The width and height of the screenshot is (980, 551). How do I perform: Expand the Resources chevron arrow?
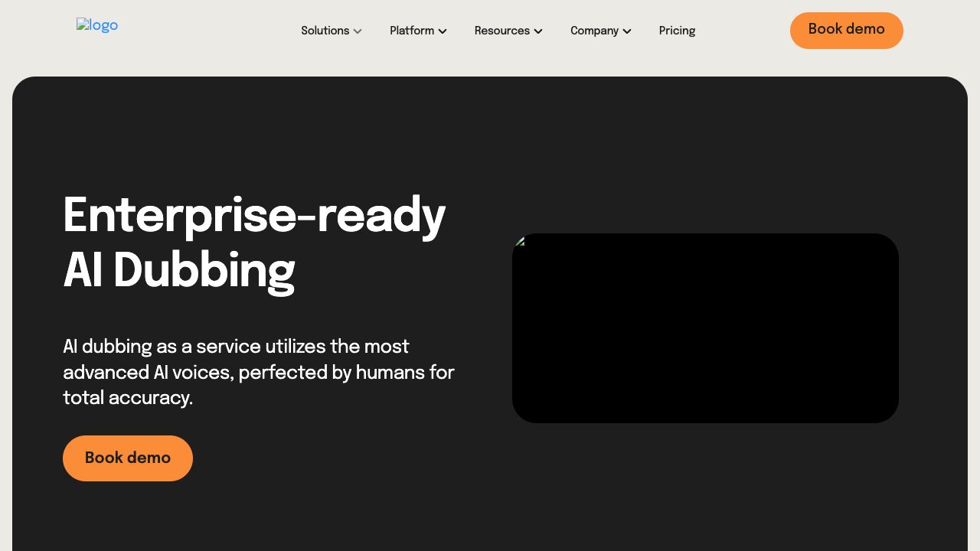point(538,31)
